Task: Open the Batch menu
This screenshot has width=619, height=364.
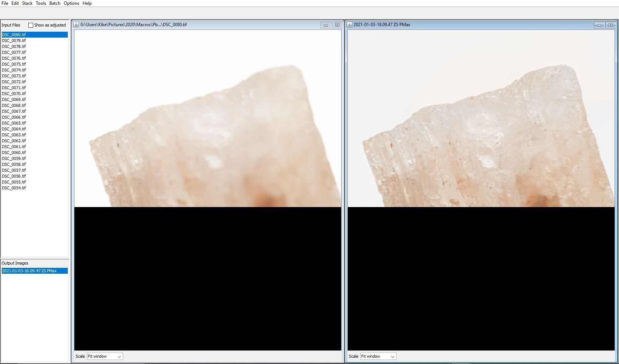Action: (x=54, y=3)
